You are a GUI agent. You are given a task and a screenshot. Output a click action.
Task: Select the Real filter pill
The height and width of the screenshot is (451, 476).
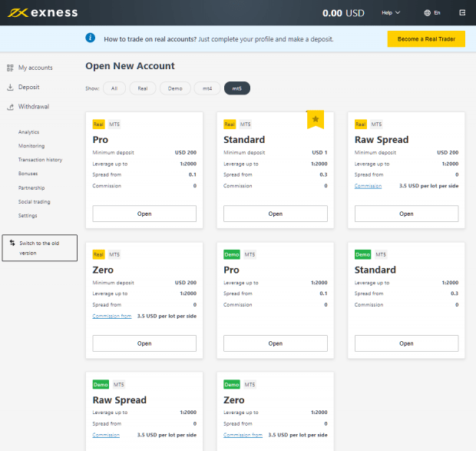point(143,88)
